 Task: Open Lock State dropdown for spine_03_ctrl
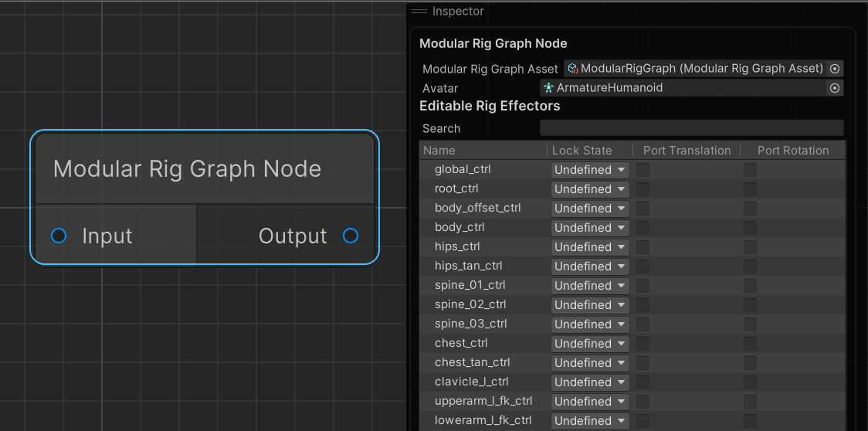tap(590, 324)
